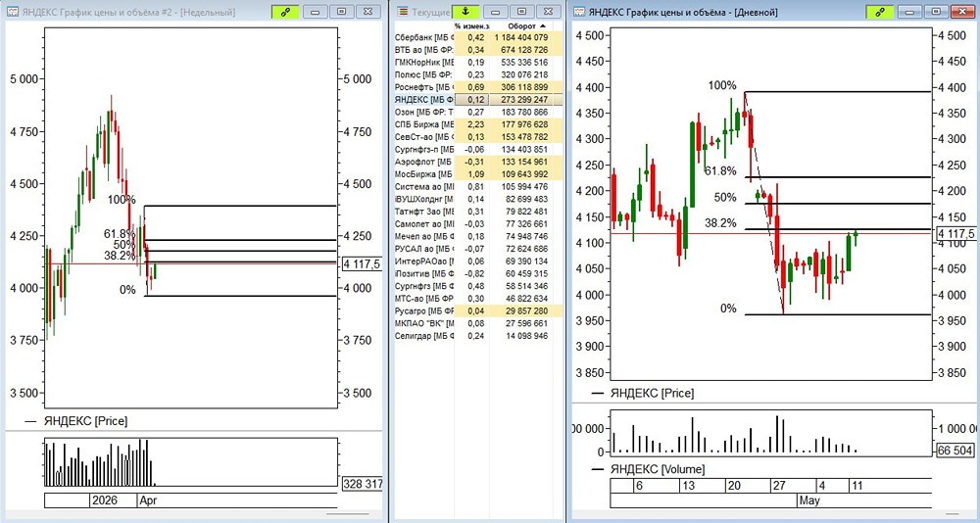Select the Роснефть row
The height and width of the screenshot is (523, 980).
pyautogui.click(x=478, y=87)
